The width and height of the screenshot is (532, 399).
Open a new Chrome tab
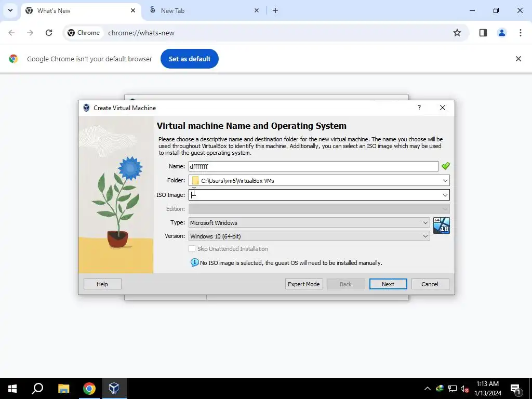coord(275,10)
